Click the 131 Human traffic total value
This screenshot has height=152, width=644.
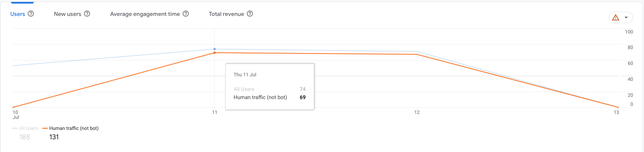(54, 137)
